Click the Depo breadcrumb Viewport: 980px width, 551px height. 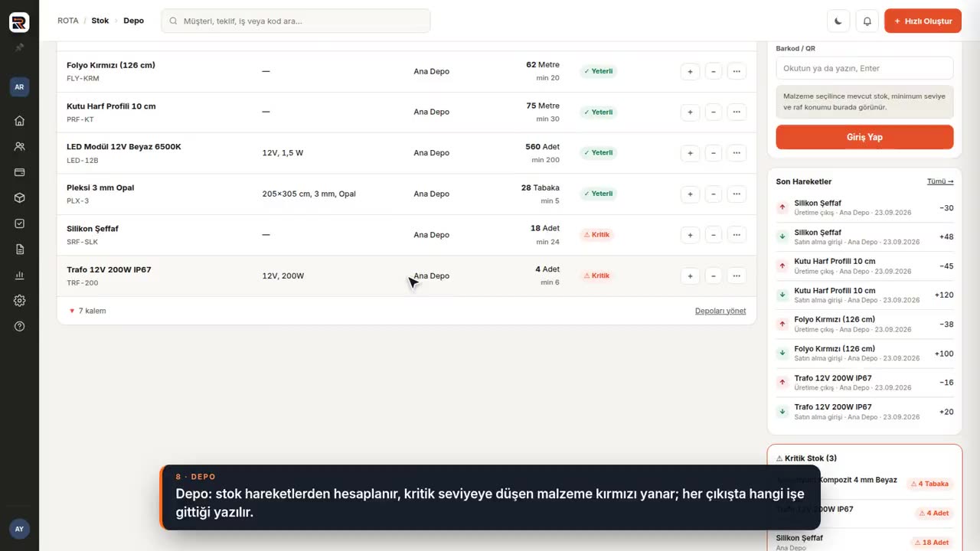pyautogui.click(x=133, y=21)
